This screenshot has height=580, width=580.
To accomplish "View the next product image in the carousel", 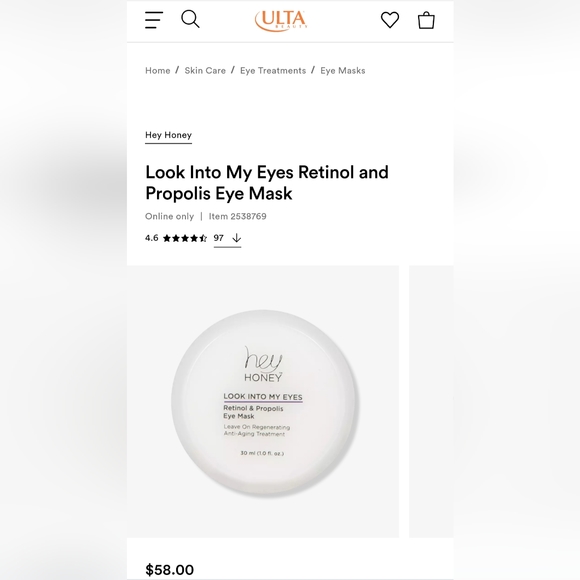I will pyautogui.click(x=431, y=401).
